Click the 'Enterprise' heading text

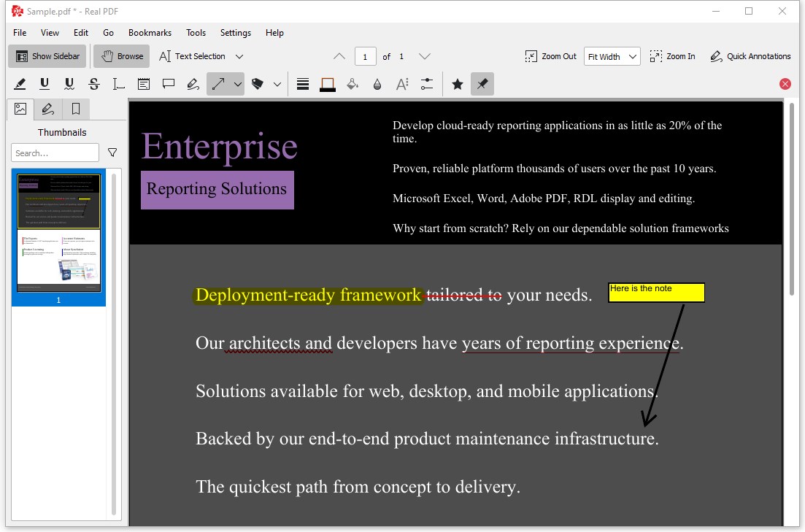coord(219,147)
